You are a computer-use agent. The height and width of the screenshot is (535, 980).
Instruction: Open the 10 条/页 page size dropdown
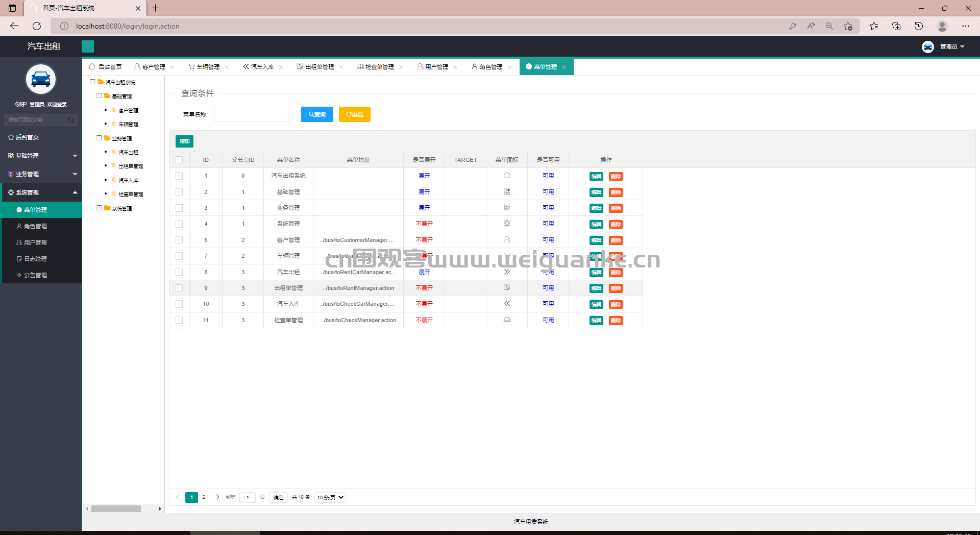click(330, 497)
